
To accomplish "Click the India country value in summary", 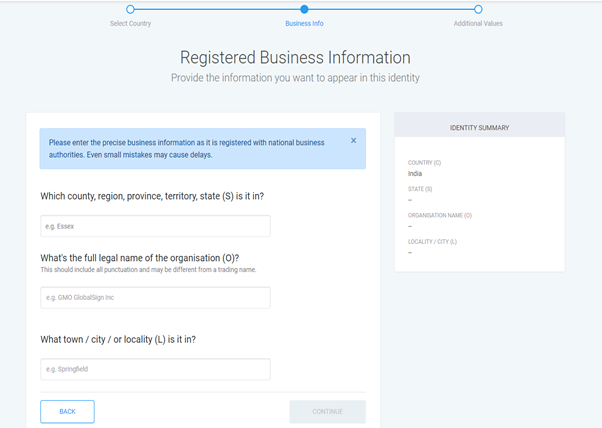I will [415, 173].
